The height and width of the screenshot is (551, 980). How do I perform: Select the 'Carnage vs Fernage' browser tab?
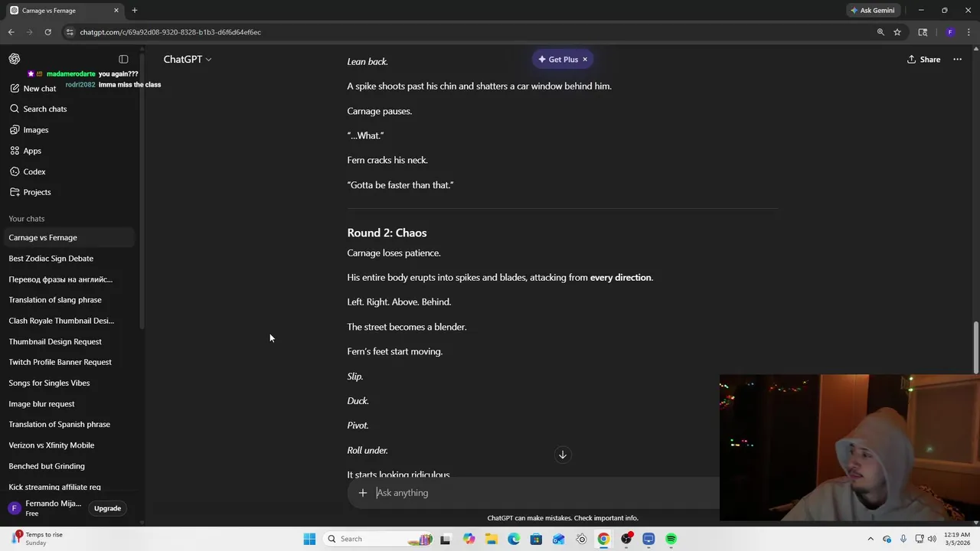pyautogui.click(x=64, y=11)
